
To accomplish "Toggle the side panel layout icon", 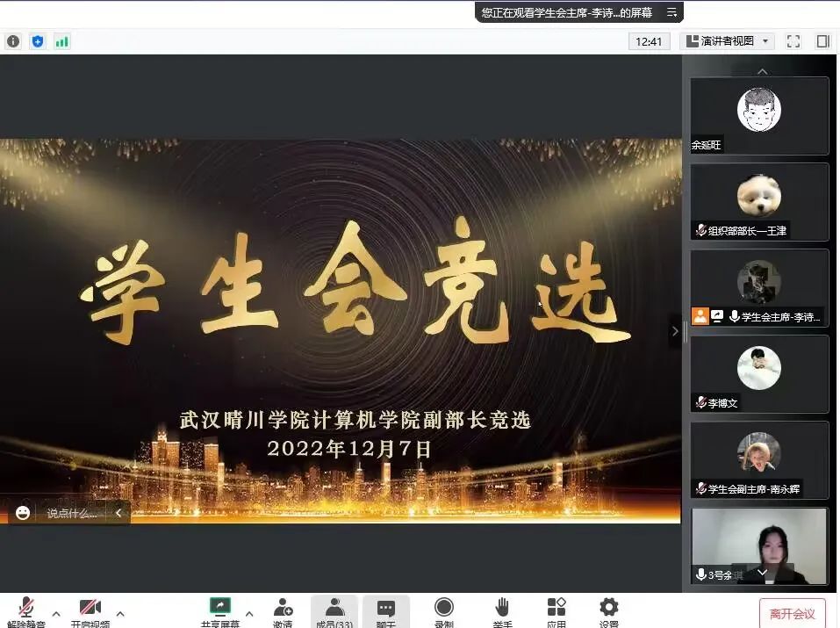I will click(822, 41).
